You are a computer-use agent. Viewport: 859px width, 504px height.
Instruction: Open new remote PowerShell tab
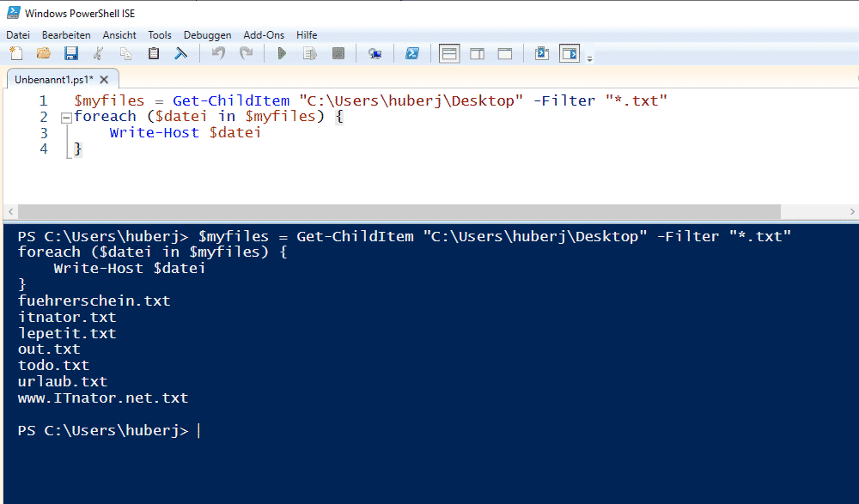coord(375,54)
